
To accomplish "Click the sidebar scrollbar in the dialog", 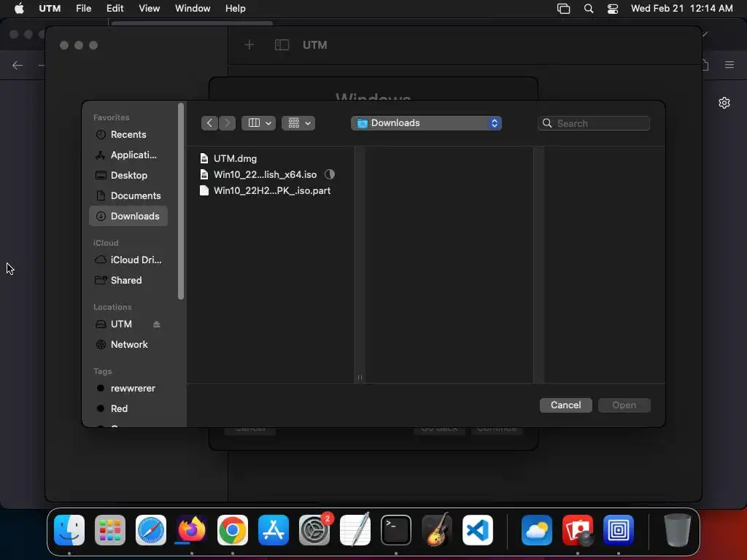I will [181, 201].
